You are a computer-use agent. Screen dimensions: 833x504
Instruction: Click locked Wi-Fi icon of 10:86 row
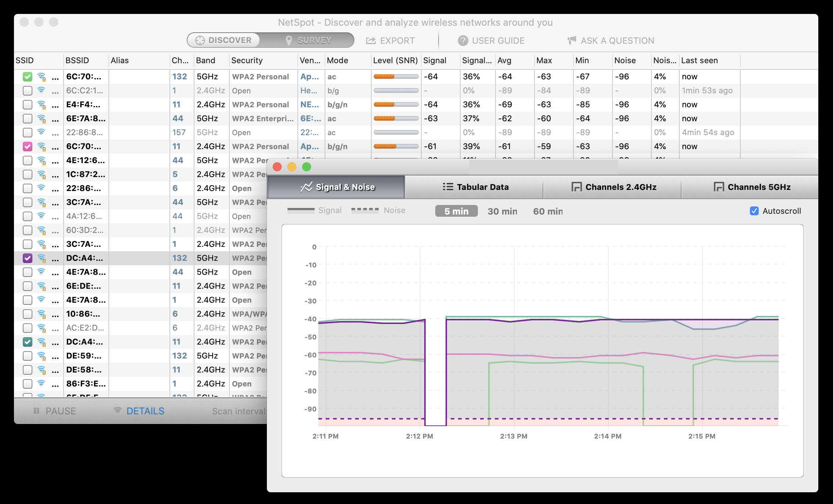[42, 314]
